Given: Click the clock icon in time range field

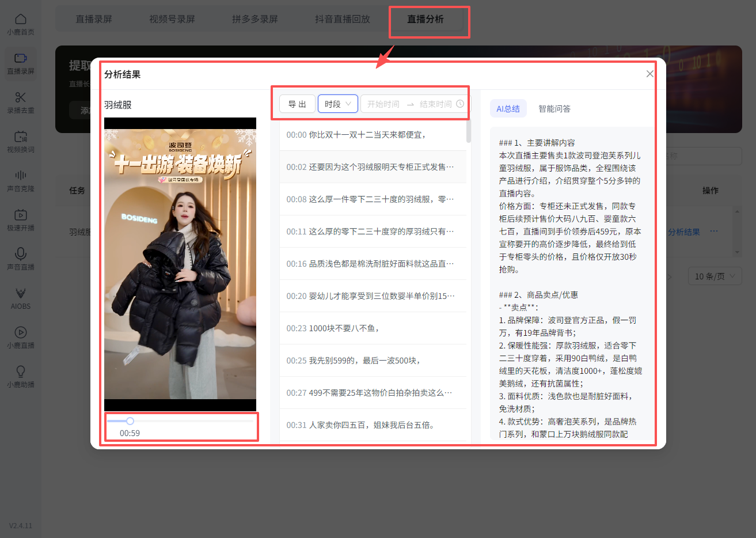Looking at the screenshot, I should coord(460,104).
